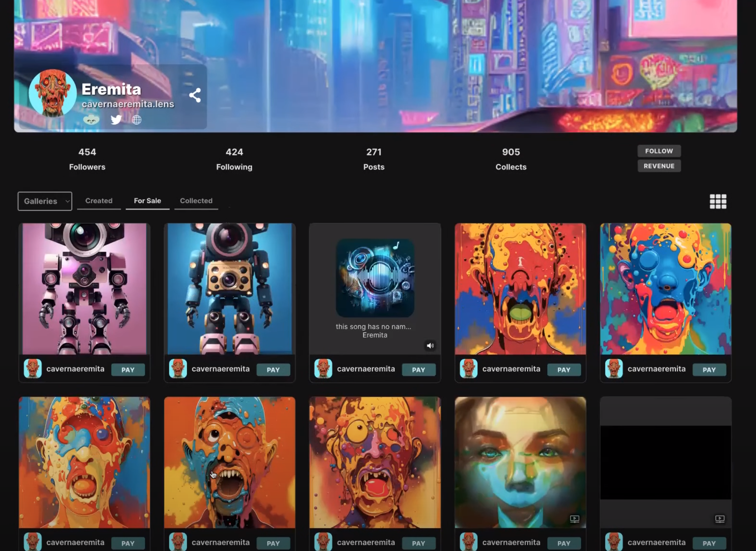Open the blue-faced melting head artwork
This screenshot has height=551, width=756.
click(x=666, y=289)
